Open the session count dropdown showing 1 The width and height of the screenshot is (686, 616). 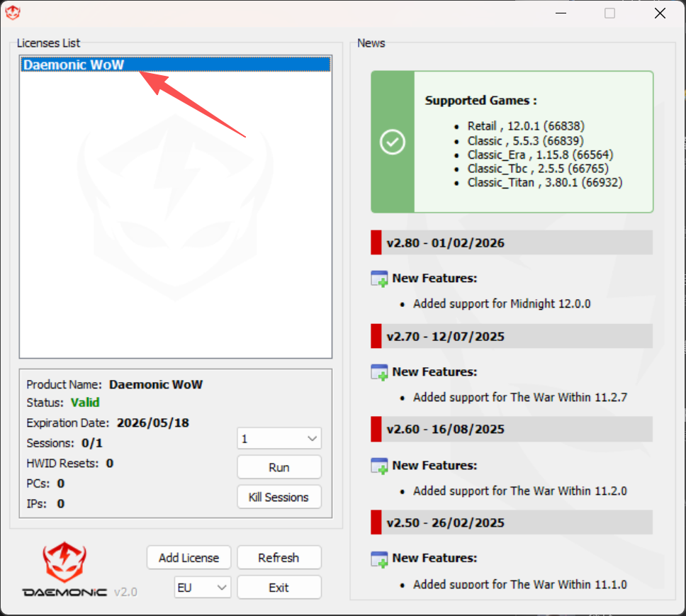279,438
